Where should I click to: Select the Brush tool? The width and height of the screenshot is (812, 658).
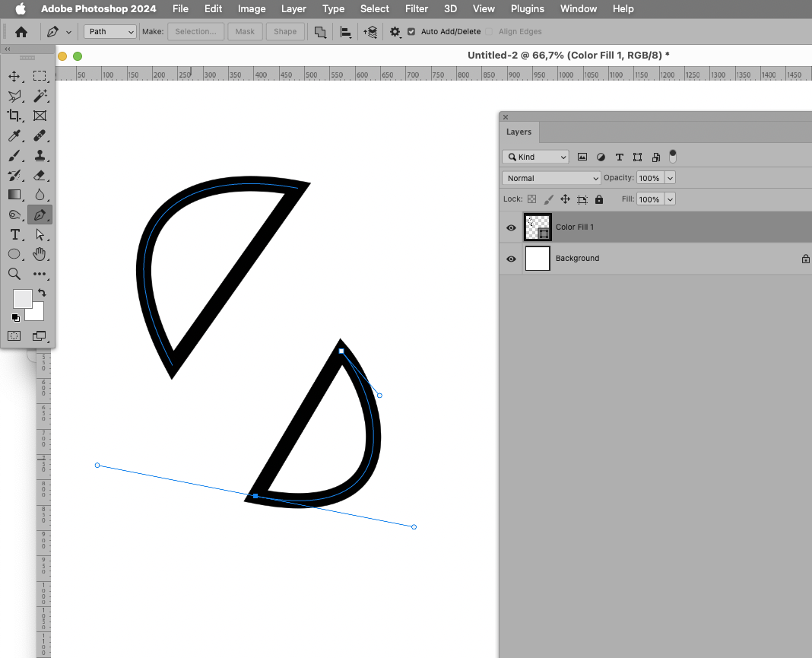point(15,155)
